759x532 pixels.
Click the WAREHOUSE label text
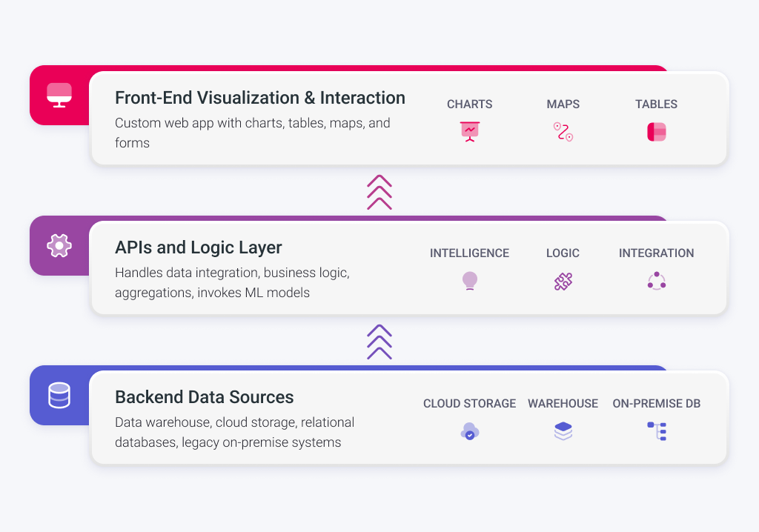click(563, 404)
